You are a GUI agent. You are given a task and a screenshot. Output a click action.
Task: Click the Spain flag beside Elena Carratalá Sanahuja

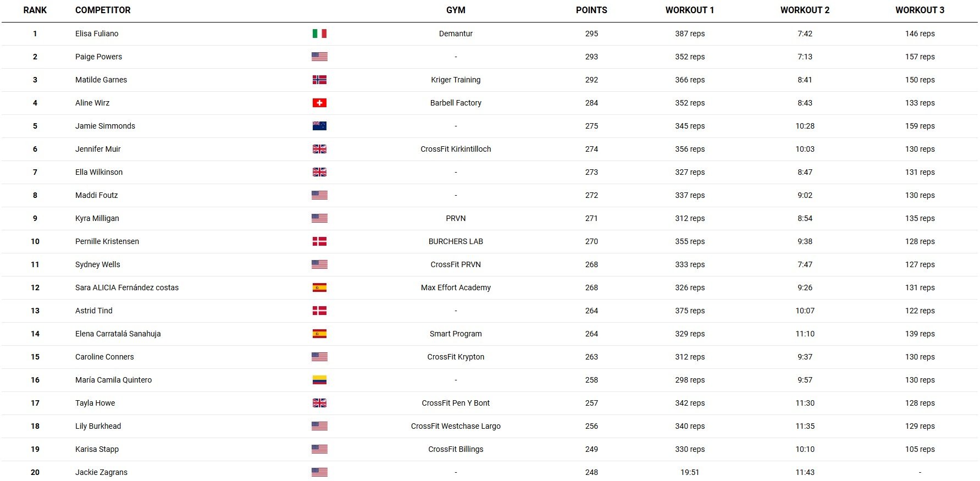tap(319, 334)
